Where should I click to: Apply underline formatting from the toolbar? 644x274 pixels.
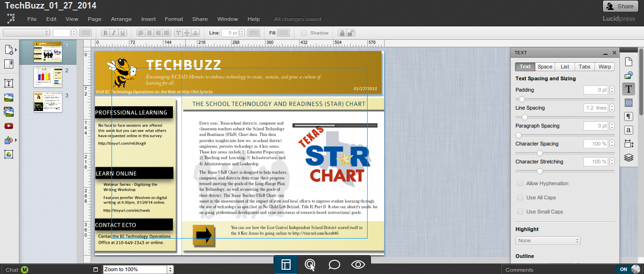(x=122, y=33)
